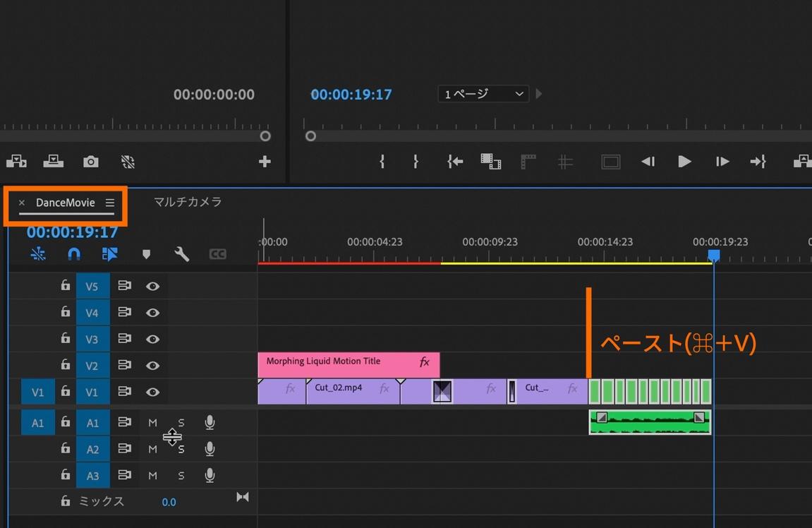Open timeline display settings wrench
This screenshot has height=528, width=812.
tap(181, 254)
